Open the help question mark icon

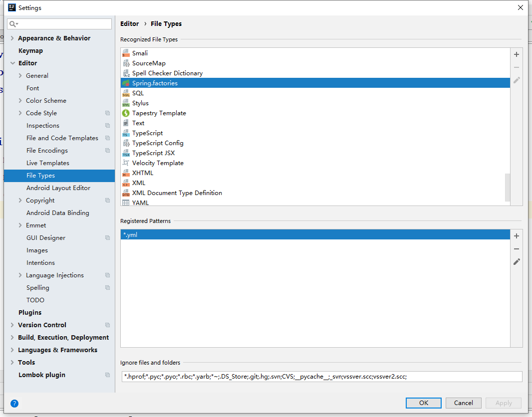pyautogui.click(x=14, y=404)
